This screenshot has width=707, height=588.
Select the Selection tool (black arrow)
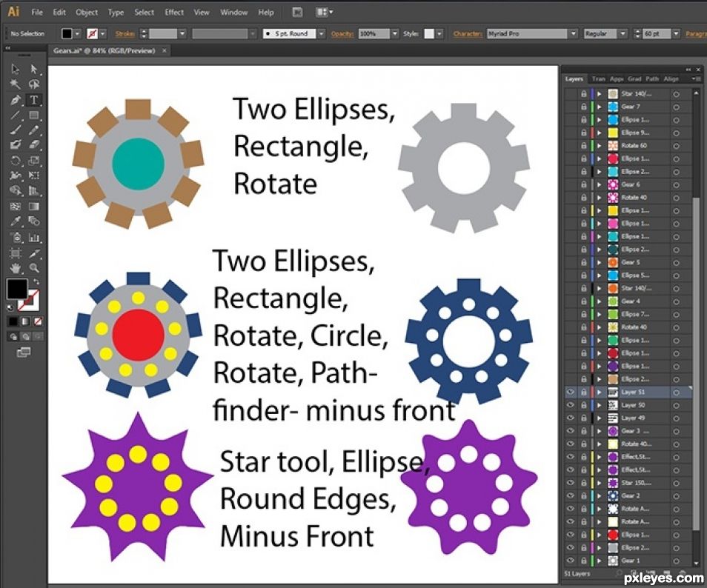click(16, 69)
